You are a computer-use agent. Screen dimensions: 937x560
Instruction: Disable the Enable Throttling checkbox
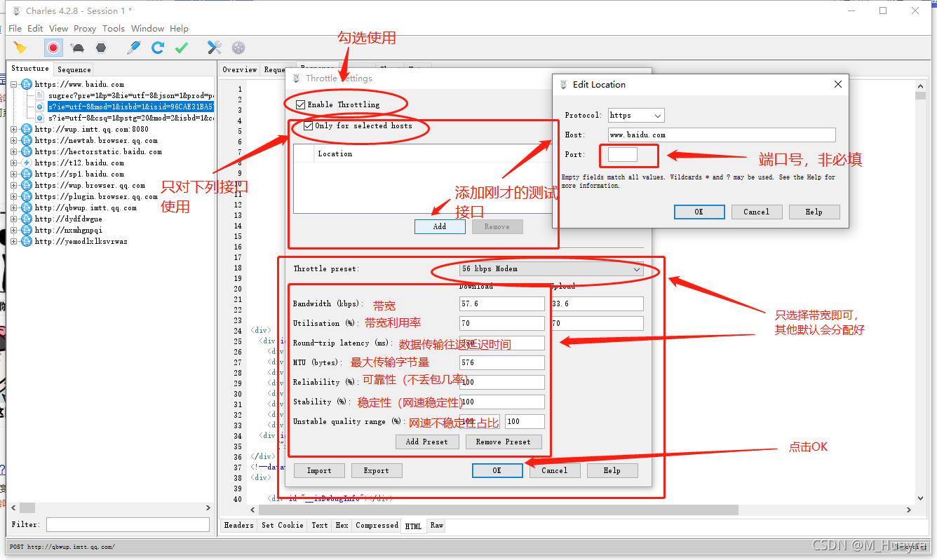click(x=301, y=104)
